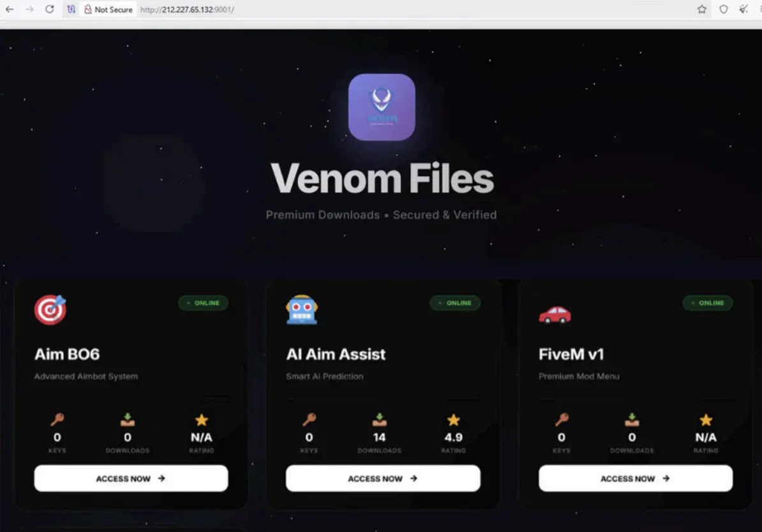Screen dimensions: 762x532
Task: Click the AI Aim Assist robot icon
Action: point(303,309)
